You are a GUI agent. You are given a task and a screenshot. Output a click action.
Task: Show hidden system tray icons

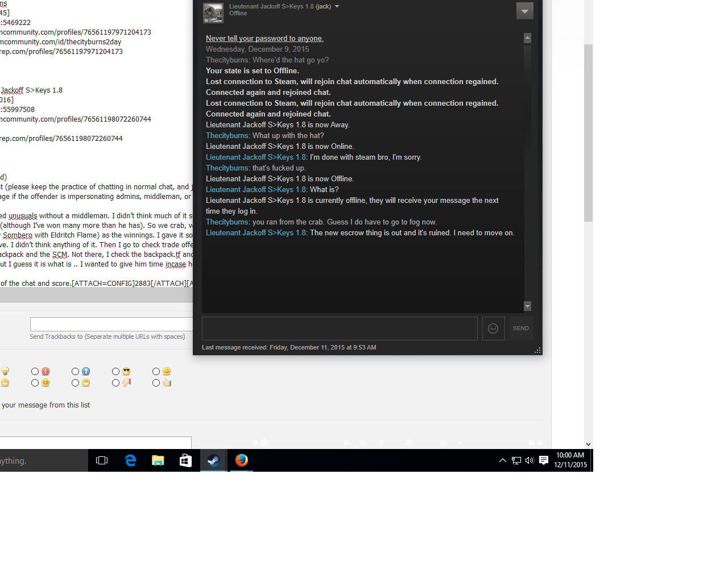click(x=503, y=460)
